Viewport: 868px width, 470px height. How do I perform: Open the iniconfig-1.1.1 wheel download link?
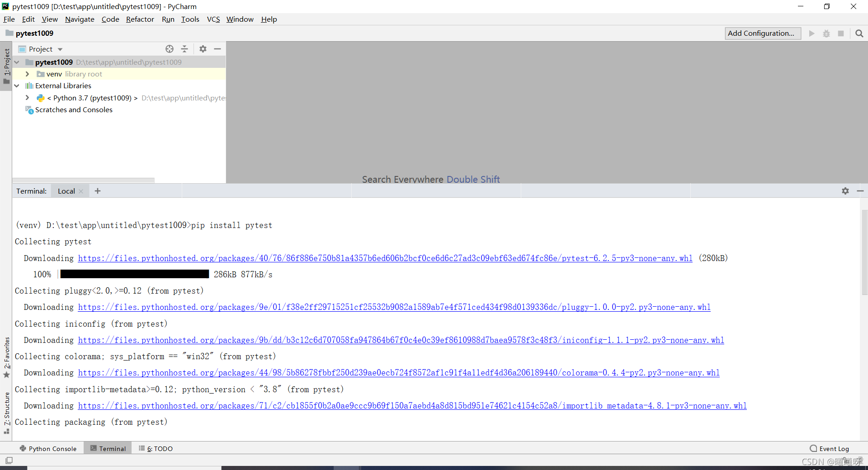(401, 340)
